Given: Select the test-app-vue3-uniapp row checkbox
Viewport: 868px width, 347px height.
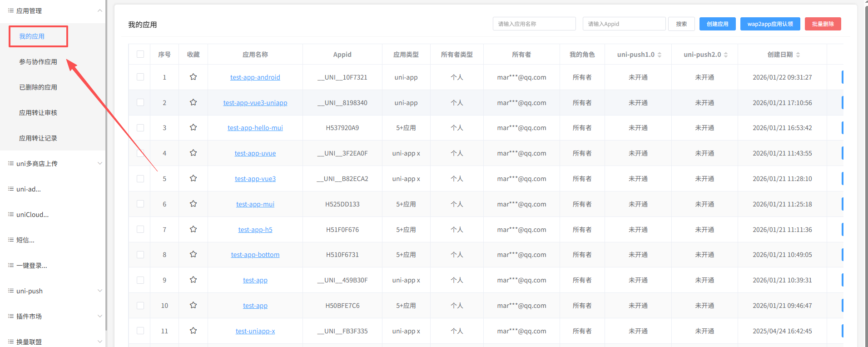Looking at the screenshot, I should [140, 102].
